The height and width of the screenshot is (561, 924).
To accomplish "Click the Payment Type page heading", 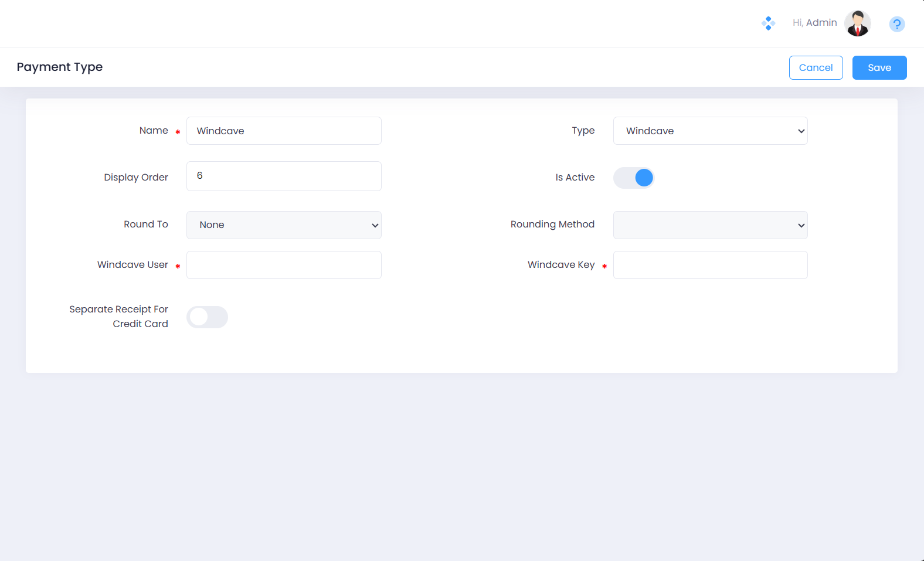I will pos(60,67).
